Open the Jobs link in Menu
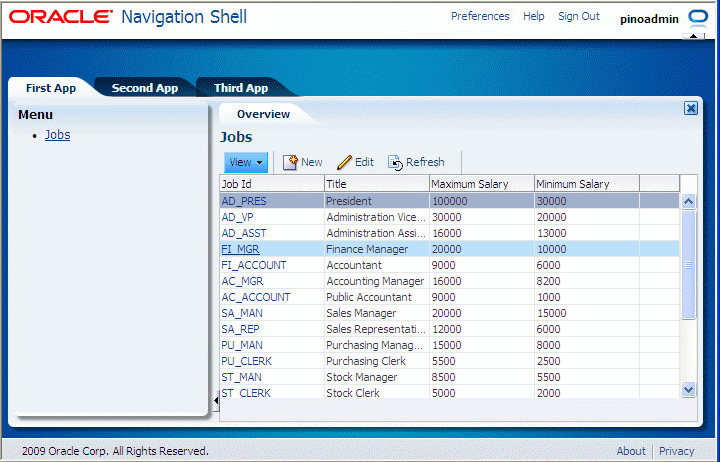 (x=57, y=135)
